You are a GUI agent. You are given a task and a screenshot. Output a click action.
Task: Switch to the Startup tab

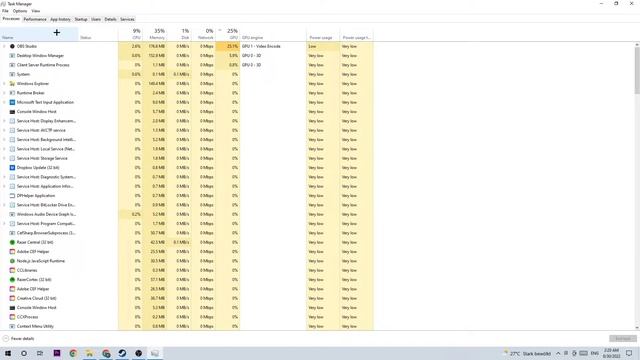point(81,19)
